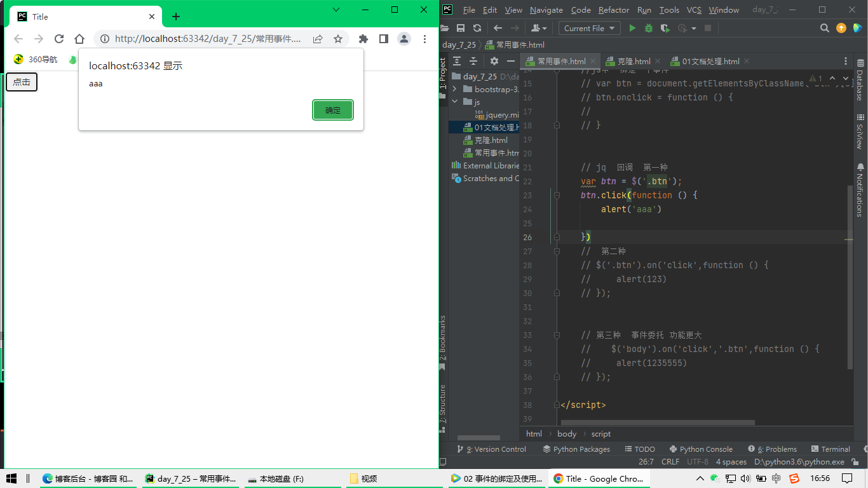Open the Current File run configuration dropdown
Image resolution: width=868 pixels, height=488 pixels.
[589, 28]
